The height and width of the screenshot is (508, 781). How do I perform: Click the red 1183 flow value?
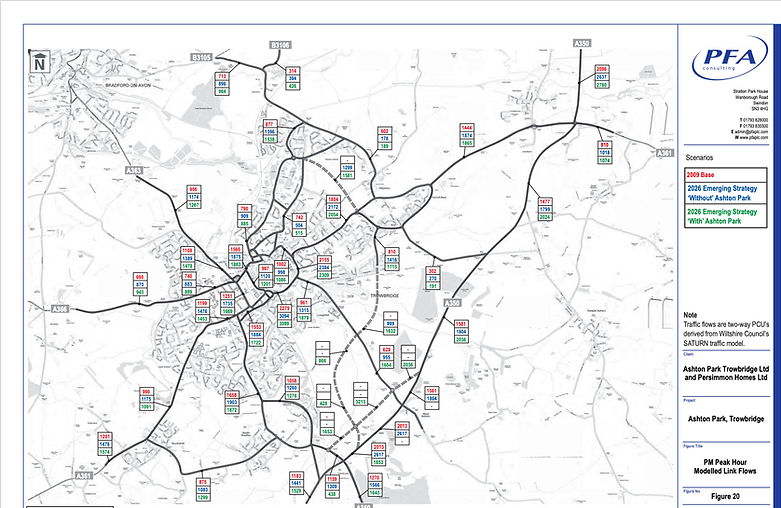[x=296, y=476]
